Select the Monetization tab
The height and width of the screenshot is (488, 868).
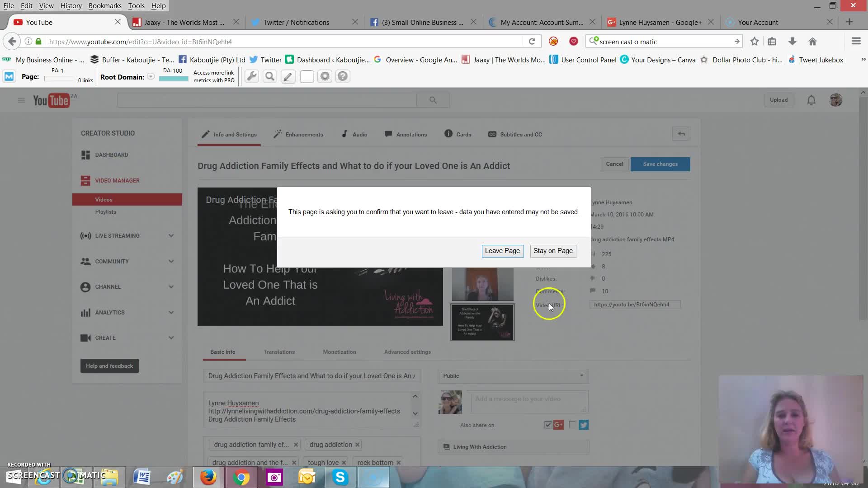[x=340, y=352]
